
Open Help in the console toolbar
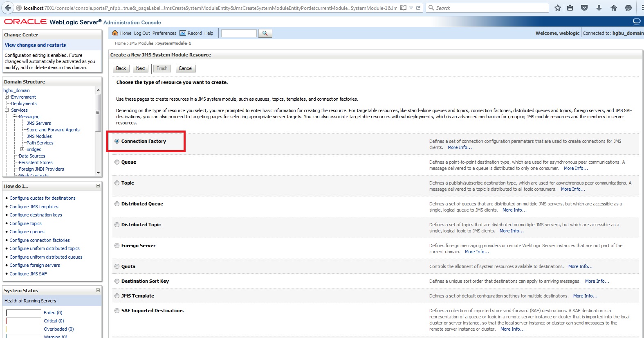pyautogui.click(x=209, y=33)
